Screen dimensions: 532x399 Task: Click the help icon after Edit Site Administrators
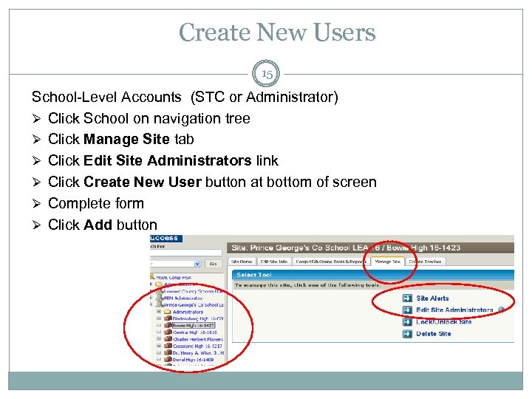(501, 310)
